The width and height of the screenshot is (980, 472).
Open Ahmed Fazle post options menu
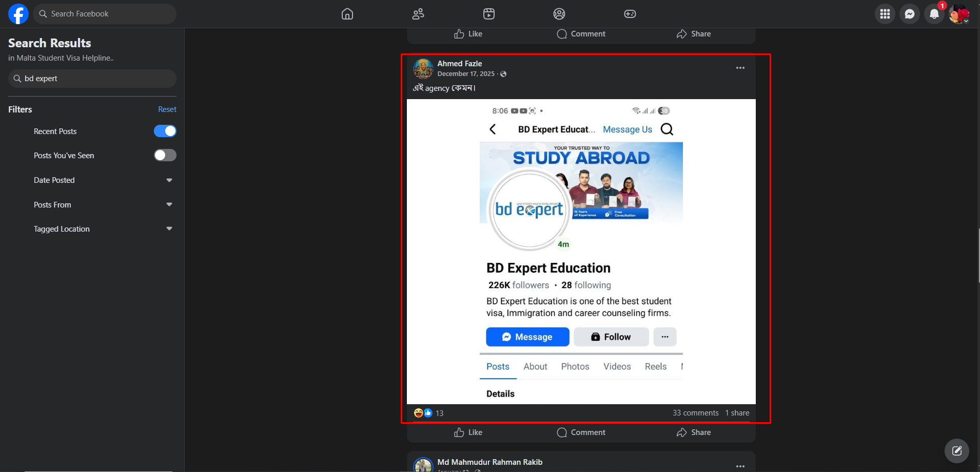(740, 68)
